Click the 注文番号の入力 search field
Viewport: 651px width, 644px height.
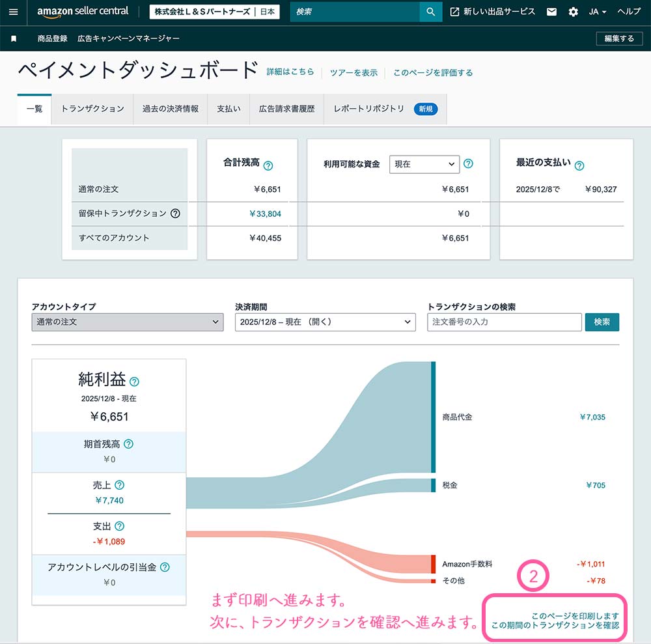(504, 322)
